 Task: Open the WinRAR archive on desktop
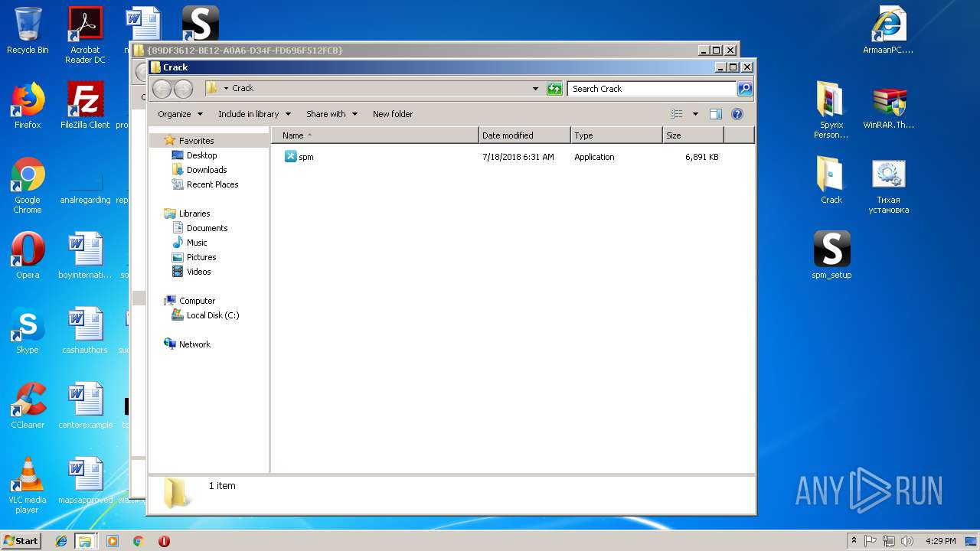(x=888, y=106)
